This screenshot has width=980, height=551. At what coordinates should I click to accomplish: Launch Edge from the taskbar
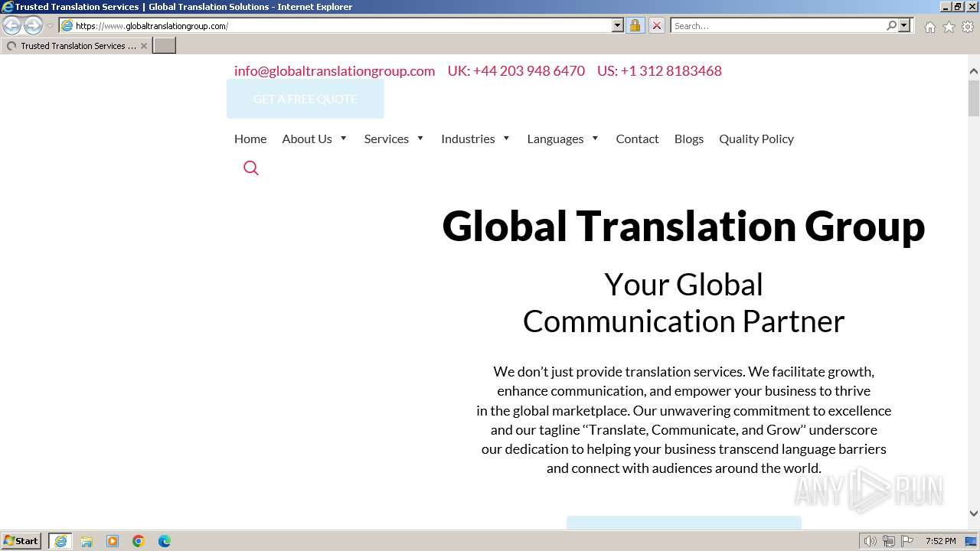point(165,541)
